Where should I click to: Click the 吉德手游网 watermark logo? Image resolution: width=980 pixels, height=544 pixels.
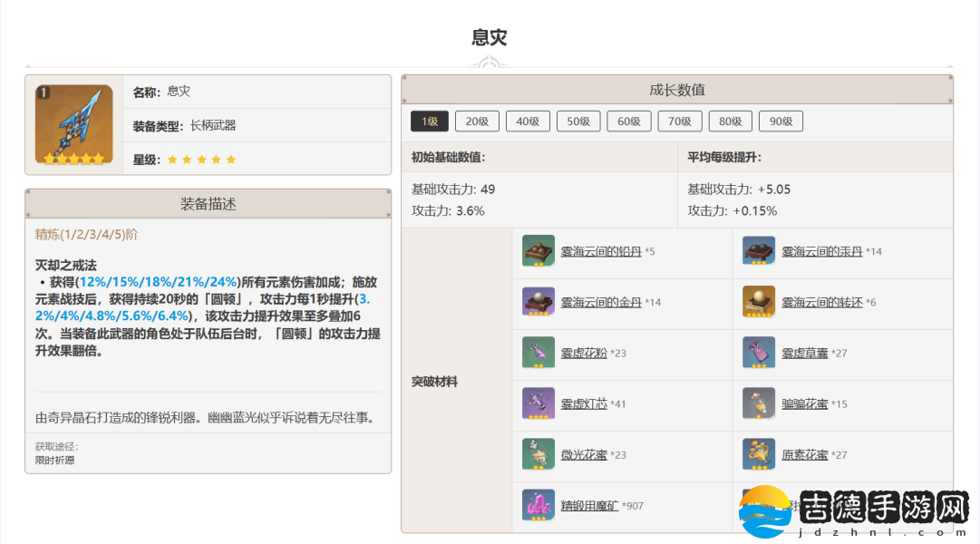click(859, 512)
